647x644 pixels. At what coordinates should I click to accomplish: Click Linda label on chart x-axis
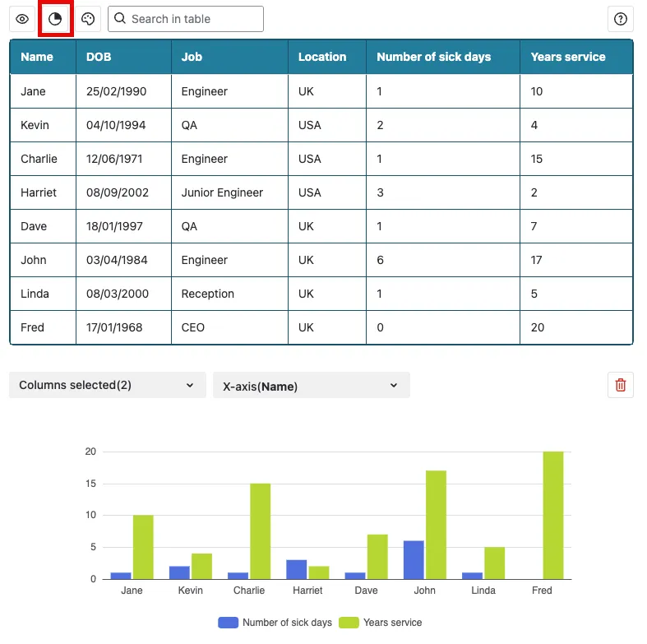pyautogui.click(x=483, y=591)
